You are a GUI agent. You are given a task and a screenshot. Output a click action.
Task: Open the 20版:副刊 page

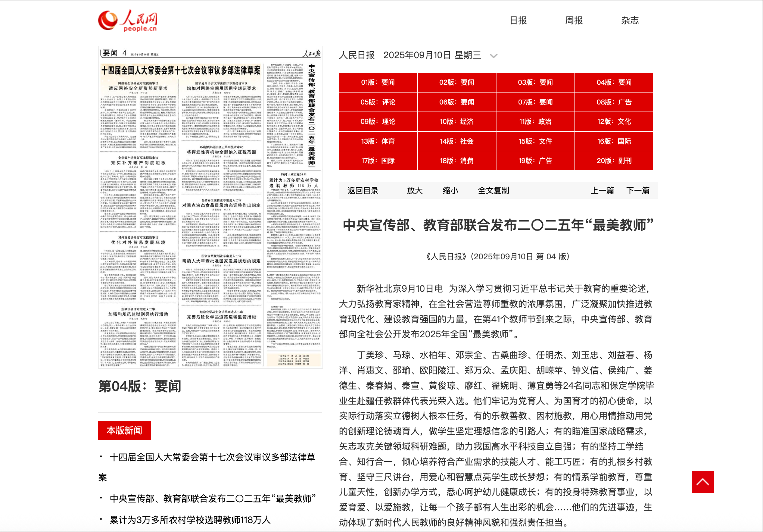click(614, 161)
